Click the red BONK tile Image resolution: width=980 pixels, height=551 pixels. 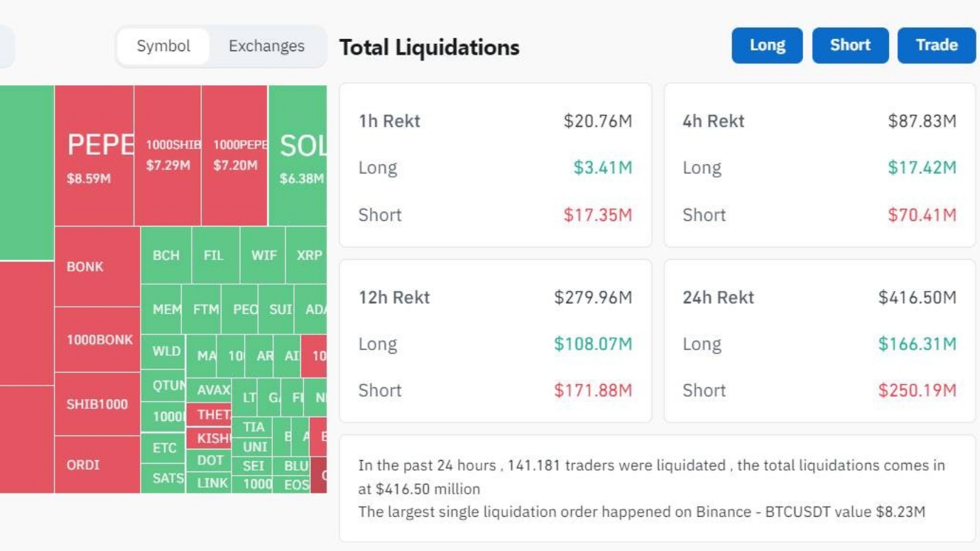[x=97, y=267]
